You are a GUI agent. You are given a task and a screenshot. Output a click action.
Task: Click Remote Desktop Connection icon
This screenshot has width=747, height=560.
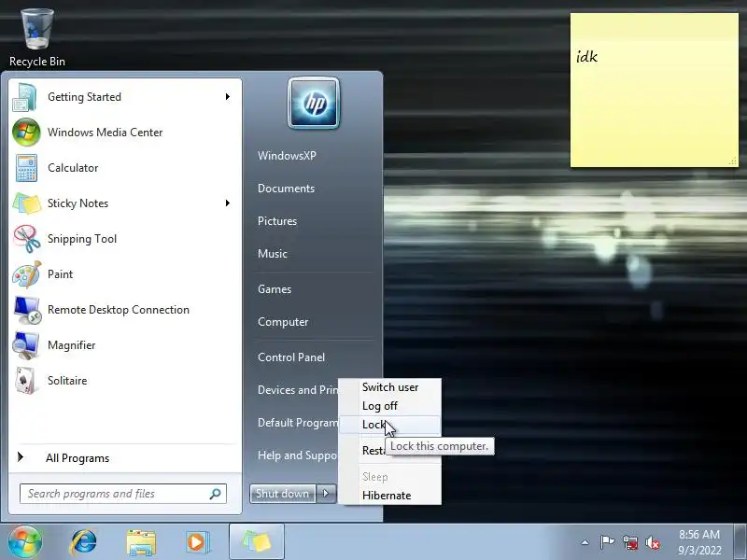[27, 310]
